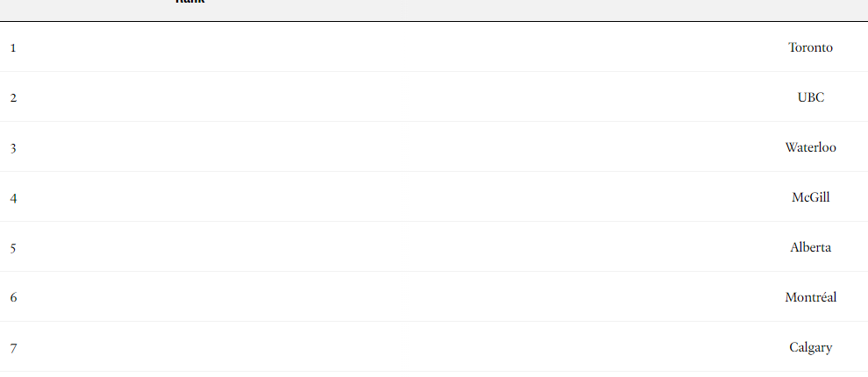The image size is (868, 377).
Task: Click rank number 5
Action: [13, 248]
